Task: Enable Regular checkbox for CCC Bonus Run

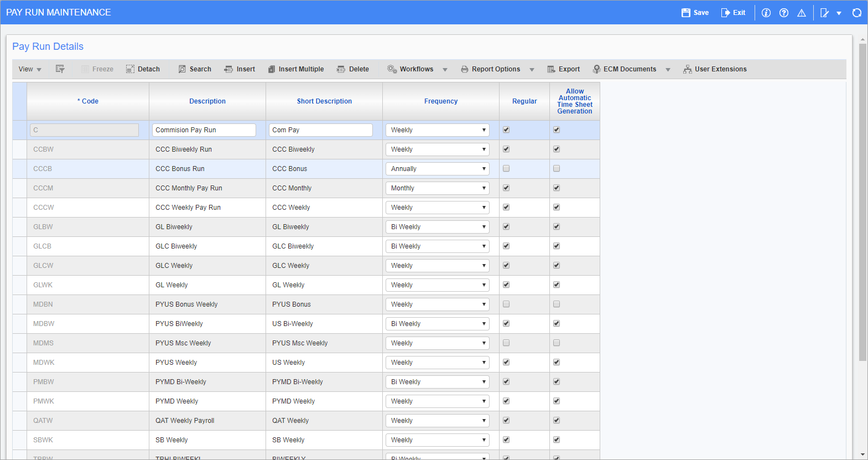Action: [506, 169]
